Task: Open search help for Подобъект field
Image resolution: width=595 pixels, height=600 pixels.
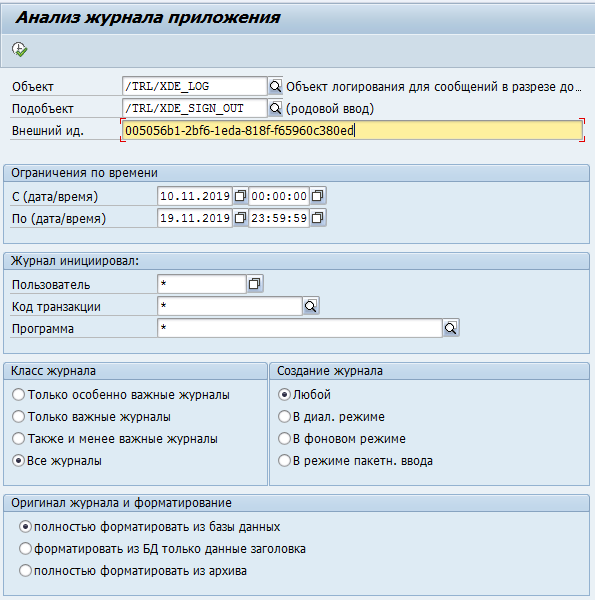Action: click(275, 108)
